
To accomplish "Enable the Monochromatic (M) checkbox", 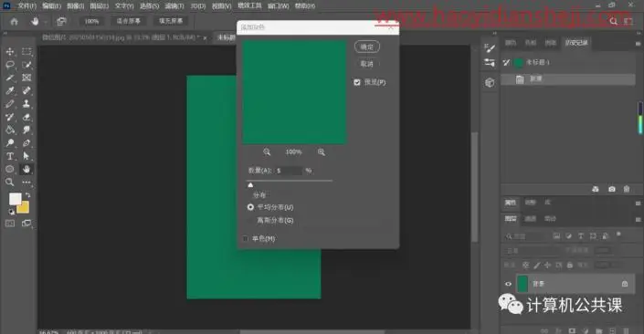I will pos(245,238).
